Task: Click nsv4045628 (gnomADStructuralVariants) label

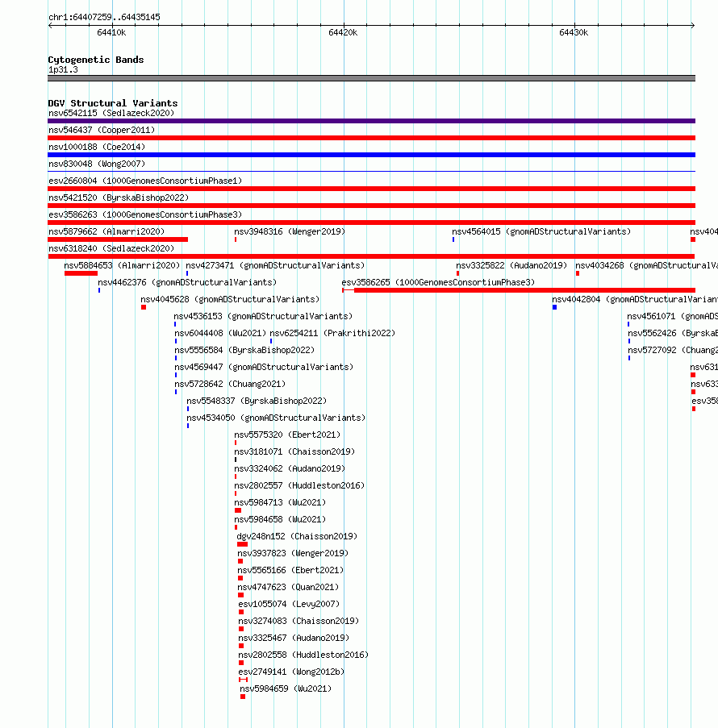Action: pos(230,299)
